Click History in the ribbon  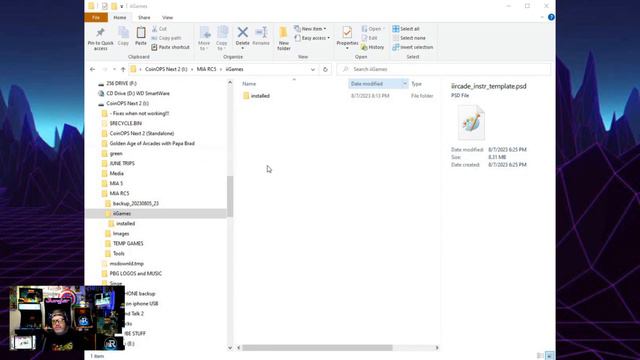tap(373, 47)
